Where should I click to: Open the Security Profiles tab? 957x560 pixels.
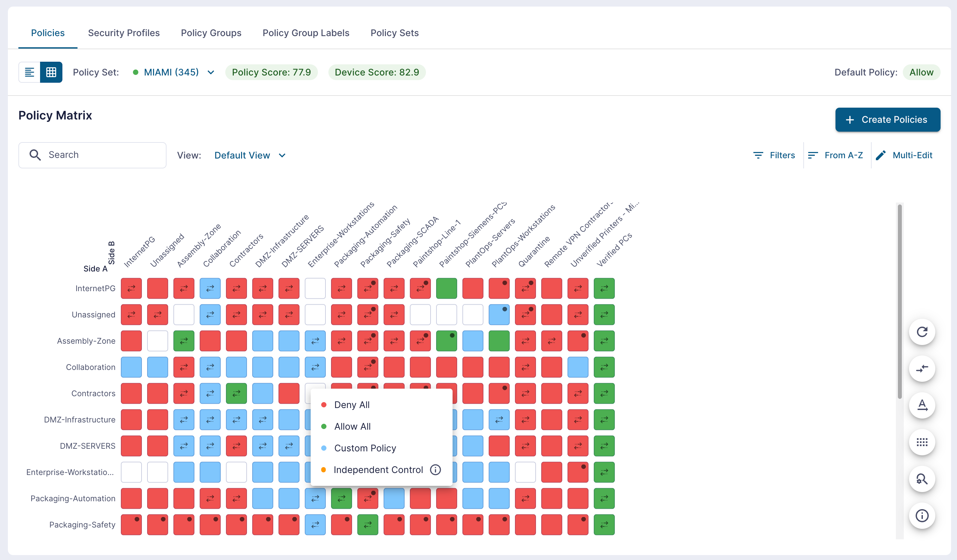coord(124,33)
